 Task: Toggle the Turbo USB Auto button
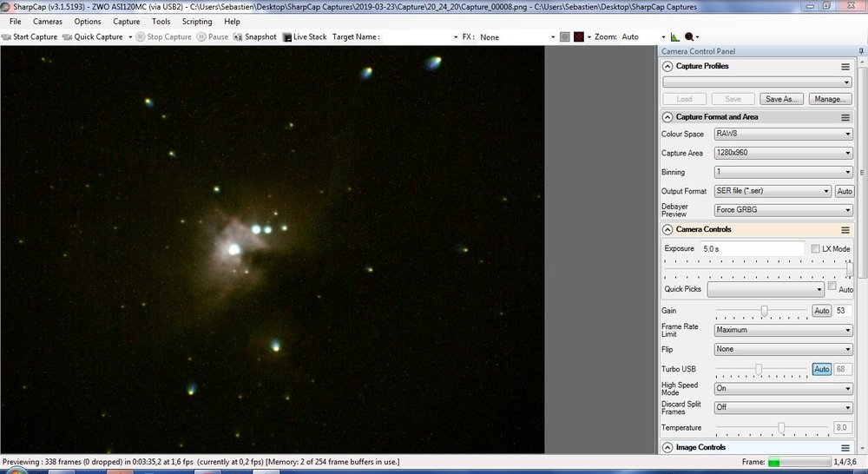tap(821, 369)
